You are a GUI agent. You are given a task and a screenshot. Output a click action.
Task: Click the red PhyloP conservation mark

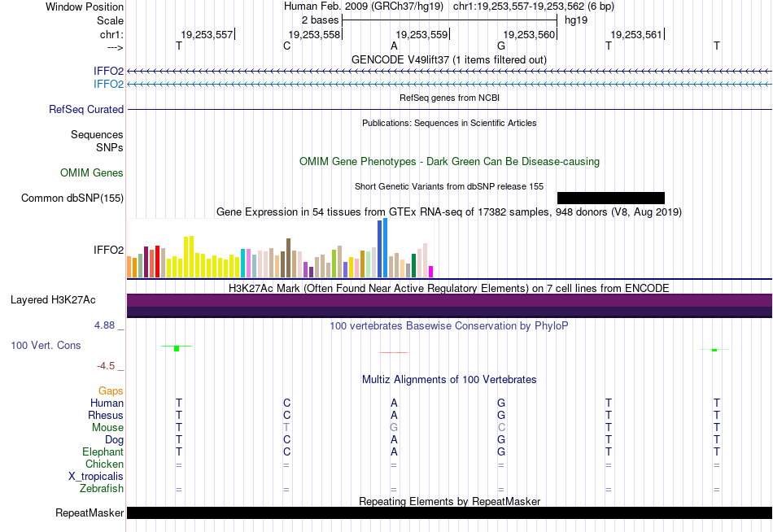tap(393, 352)
